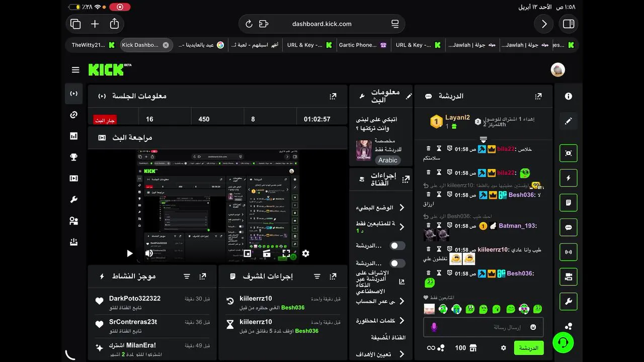Open stream preview player settings gear
Image resolution: width=644 pixels, height=362 pixels.
305,253
